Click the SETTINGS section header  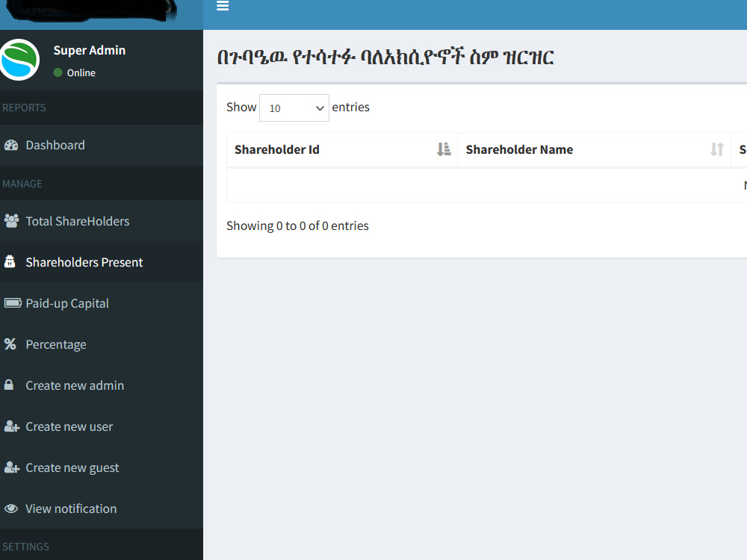tap(25, 547)
